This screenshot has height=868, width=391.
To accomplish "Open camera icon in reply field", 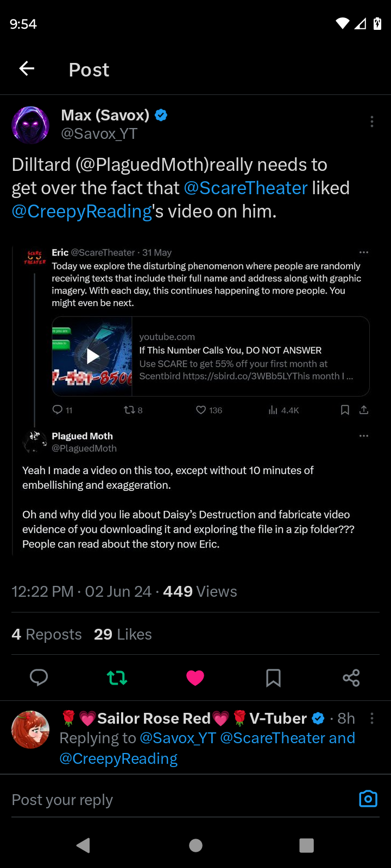I will 368,799.
